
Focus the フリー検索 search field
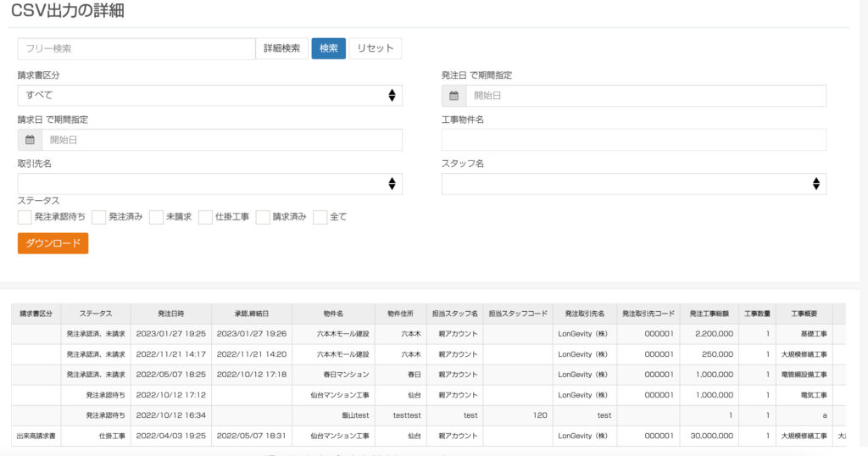[136, 48]
